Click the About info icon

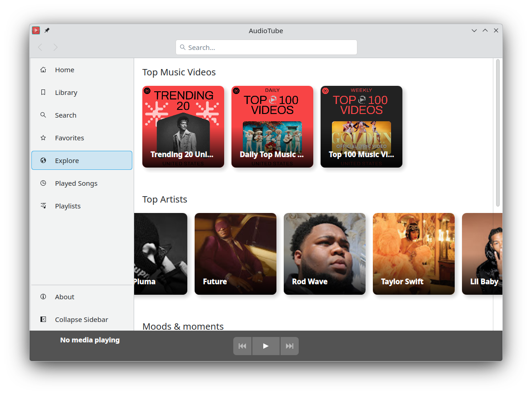[x=43, y=297]
